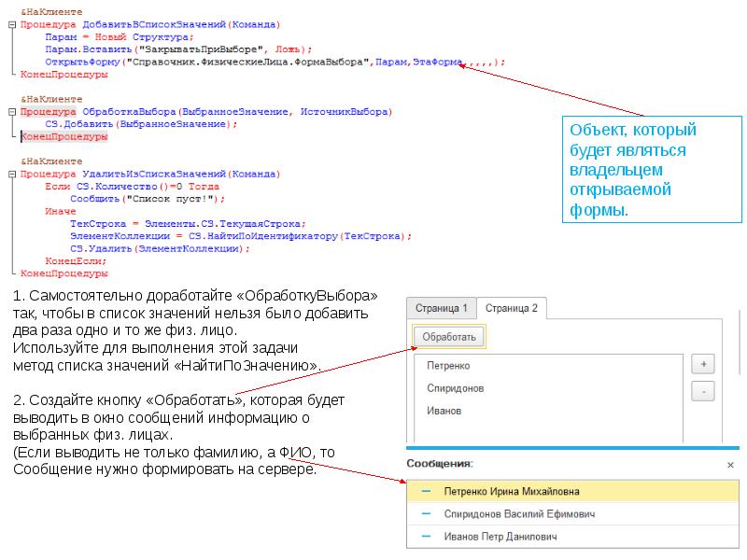This screenshot has width=747, height=560.
Task: Switch to the Страница 1 tab
Action: pyautogui.click(x=441, y=308)
